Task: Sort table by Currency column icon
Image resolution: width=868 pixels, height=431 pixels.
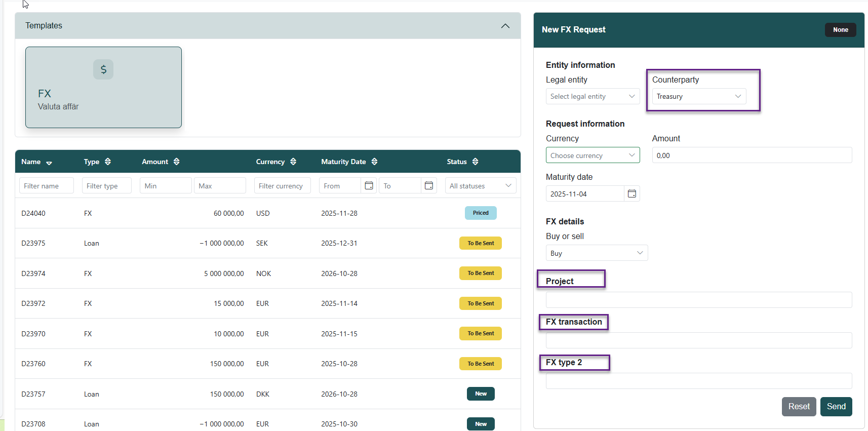Action: click(x=293, y=162)
